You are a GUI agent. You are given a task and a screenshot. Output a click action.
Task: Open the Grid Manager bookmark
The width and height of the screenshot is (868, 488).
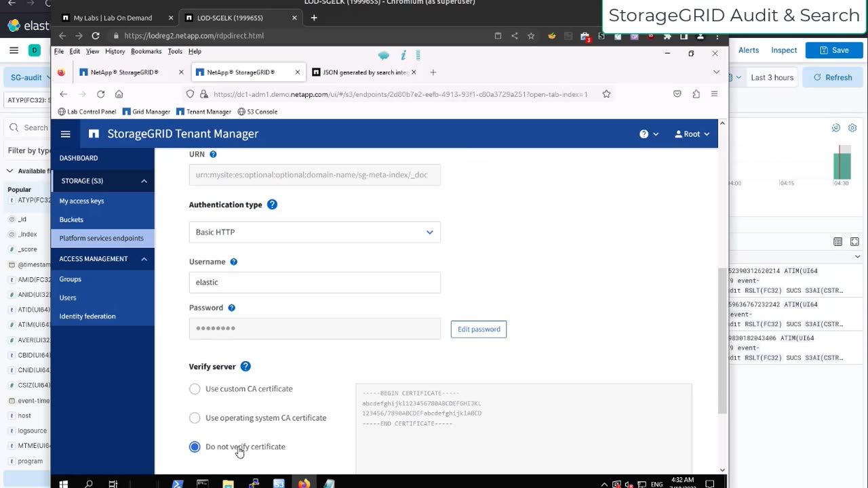(x=146, y=112)
